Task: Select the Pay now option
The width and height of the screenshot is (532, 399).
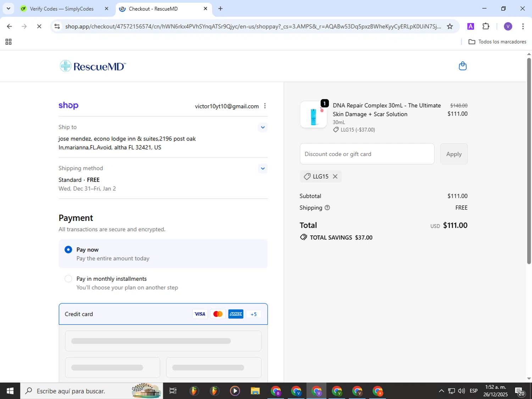Action: click(163, 254)
